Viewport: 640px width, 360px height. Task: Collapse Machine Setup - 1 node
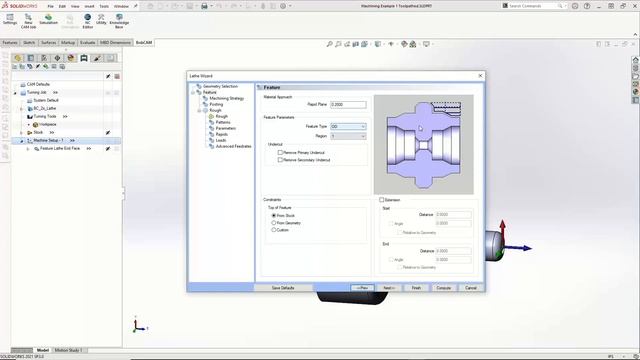pyautogui.click(x=22, y=141)
